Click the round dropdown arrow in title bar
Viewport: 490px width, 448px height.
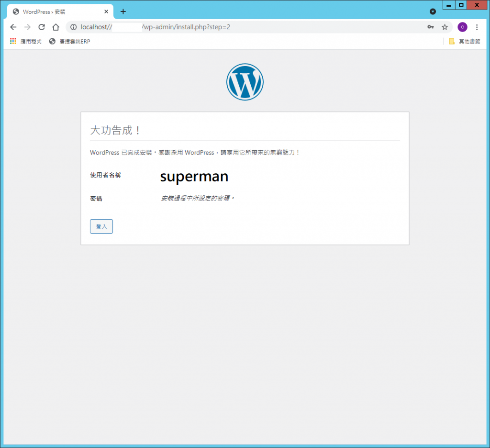tap(433, 11)
